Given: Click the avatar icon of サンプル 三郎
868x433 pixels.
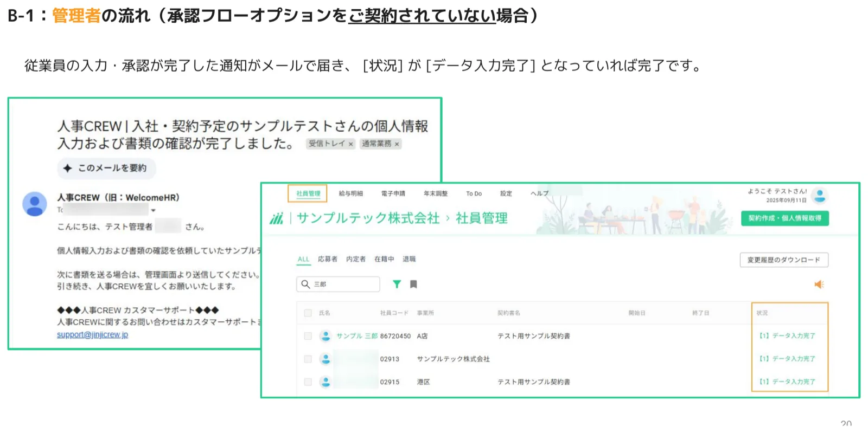Looking at the screenshot, I should pyautogui.click(x=325, y=336).
